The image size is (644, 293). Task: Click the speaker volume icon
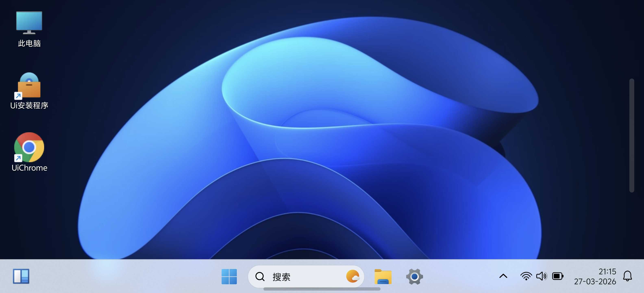tap(542, 276)
